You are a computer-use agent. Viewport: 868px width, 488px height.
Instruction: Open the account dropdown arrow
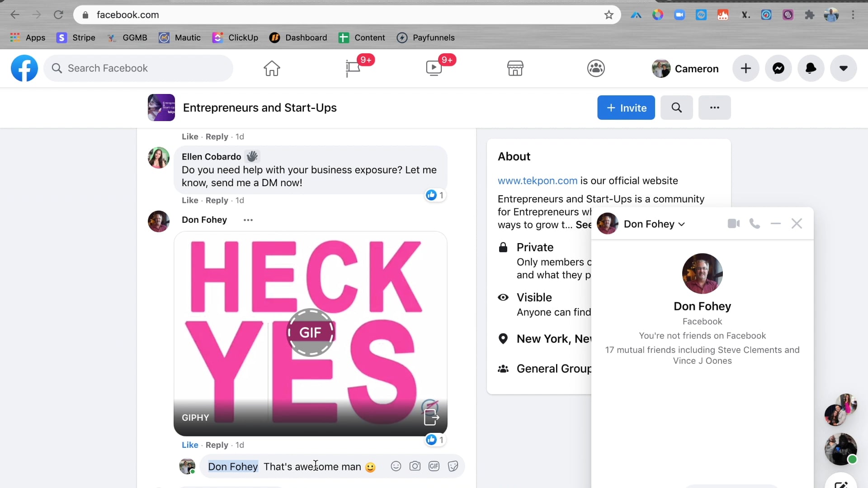pyautogui.click(x=844, y=68)
